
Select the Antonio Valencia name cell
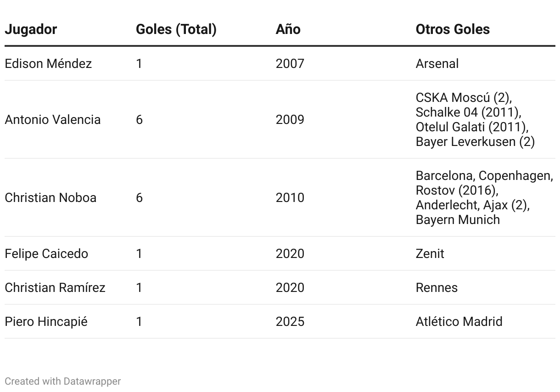(52, 119)
